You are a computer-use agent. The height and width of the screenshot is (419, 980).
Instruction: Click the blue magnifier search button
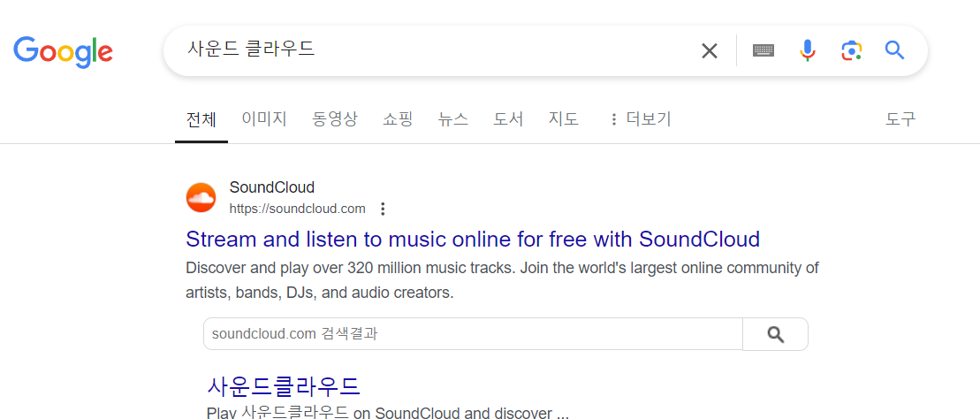tap(895, 50)
